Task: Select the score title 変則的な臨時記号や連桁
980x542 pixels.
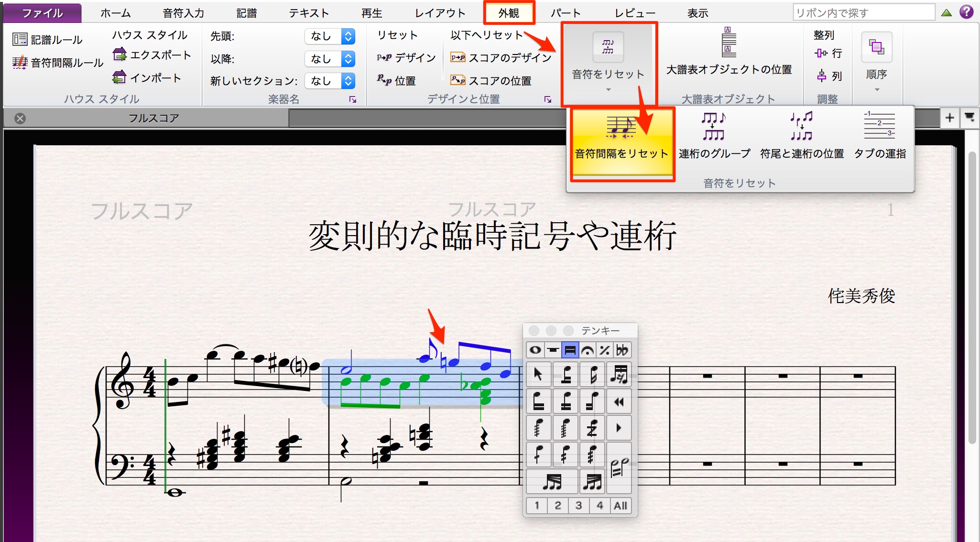Action: pyautogui.click(x=492, y=236)
